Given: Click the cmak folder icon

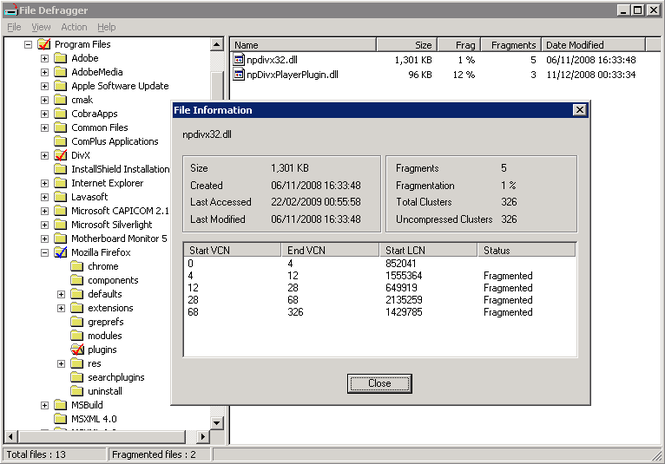Looking at the screenshot, I should pos(61,100).
